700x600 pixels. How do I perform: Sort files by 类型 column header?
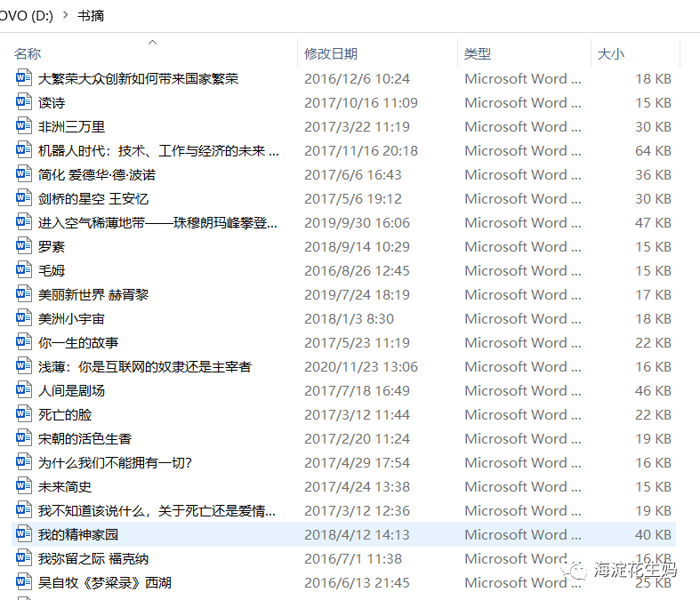[x=478, y=54]
